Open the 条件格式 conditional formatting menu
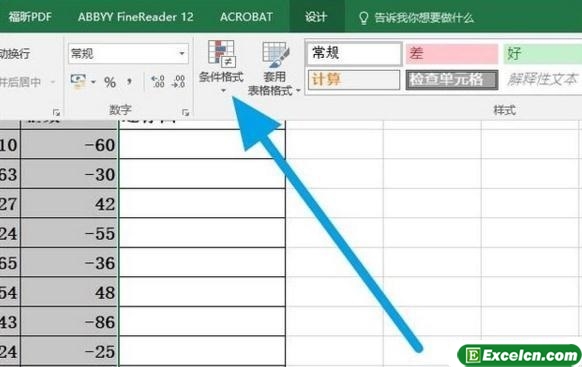This screenshot has height=367, width=582. coord(221,67)
